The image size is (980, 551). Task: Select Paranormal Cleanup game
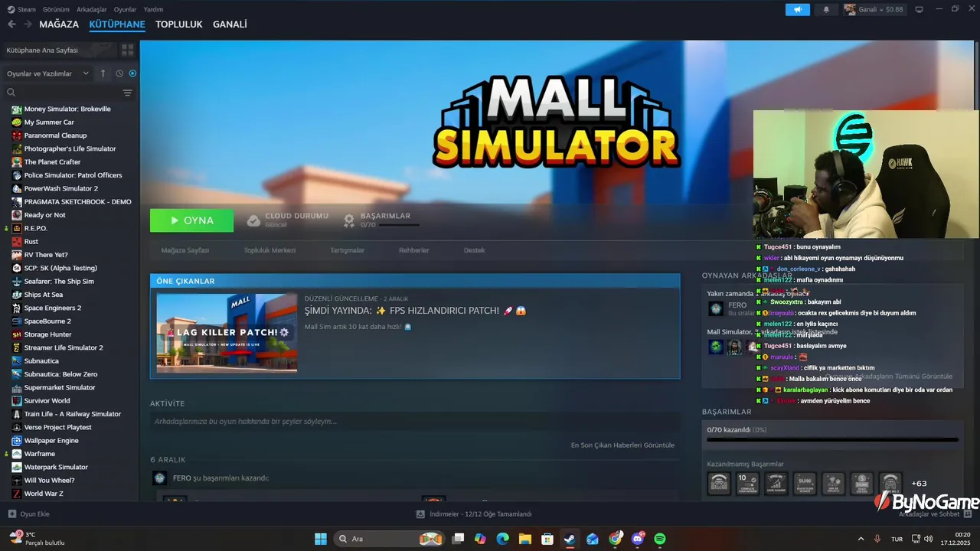pos(55,135)
